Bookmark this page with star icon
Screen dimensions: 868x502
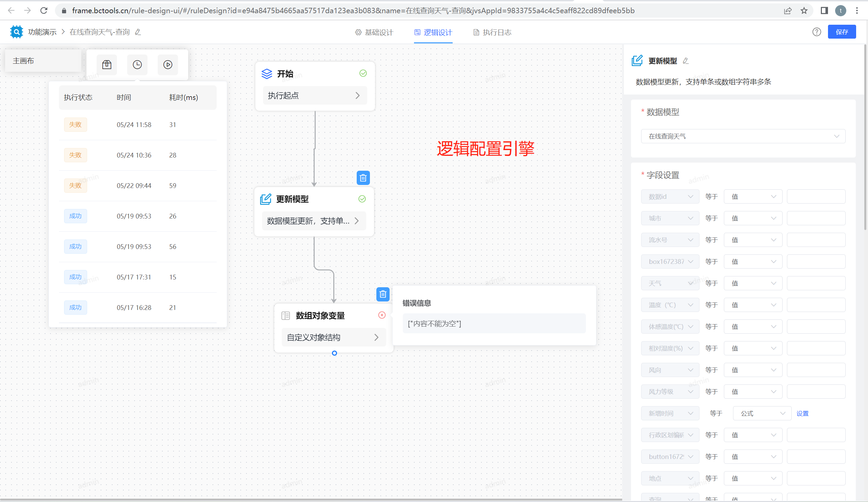[x=804, y=10]
